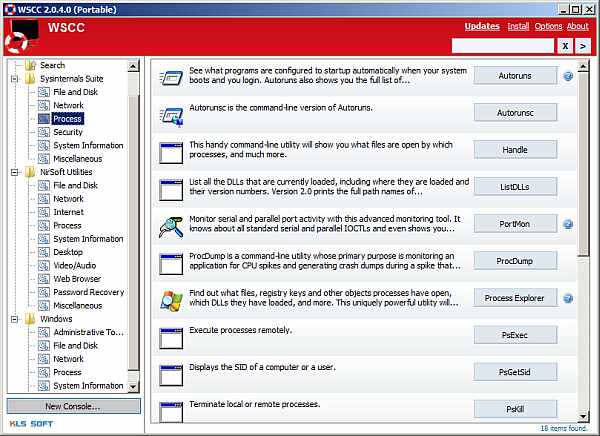The width and height of the screenshot is (600, 436).
Task: Open the Install link
Action: (518, 26)
